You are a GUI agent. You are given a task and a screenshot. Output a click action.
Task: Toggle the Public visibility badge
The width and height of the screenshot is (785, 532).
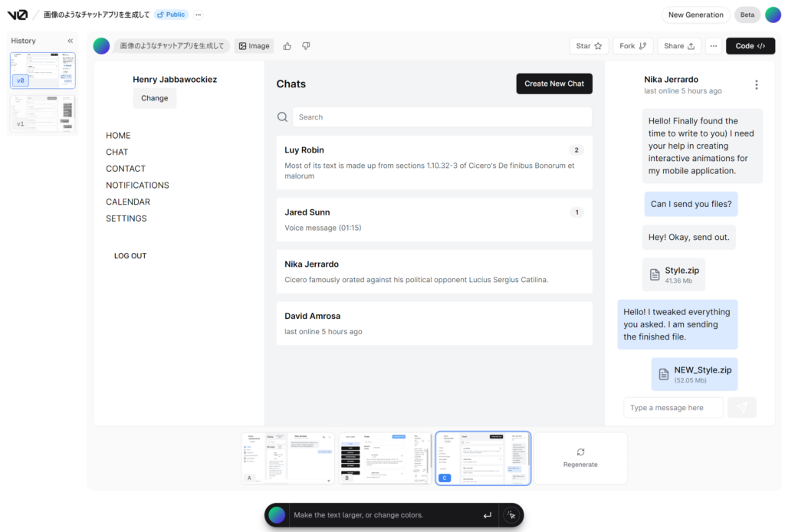click(172, 15)
